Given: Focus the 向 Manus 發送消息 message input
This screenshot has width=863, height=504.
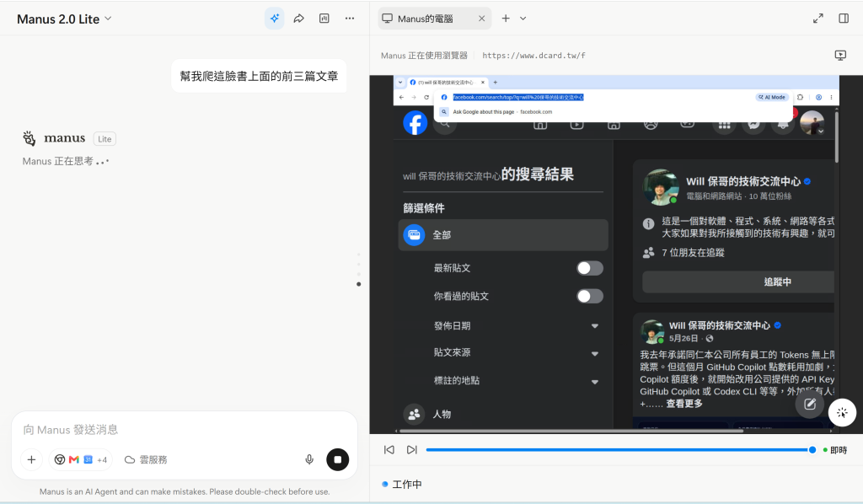Looking at the screenshot, I should pyautogui.click(x=185, y=430).
